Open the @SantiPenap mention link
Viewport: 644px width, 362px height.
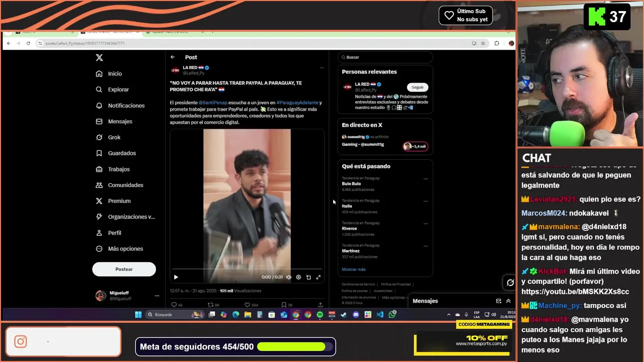pyautogui.click(x=212, y=103)
